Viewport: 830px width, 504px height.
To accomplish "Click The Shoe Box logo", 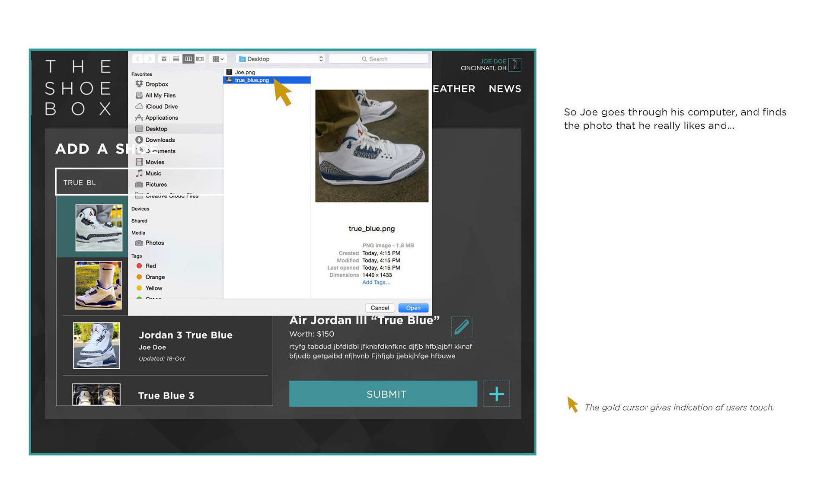I will pos(79,88).
